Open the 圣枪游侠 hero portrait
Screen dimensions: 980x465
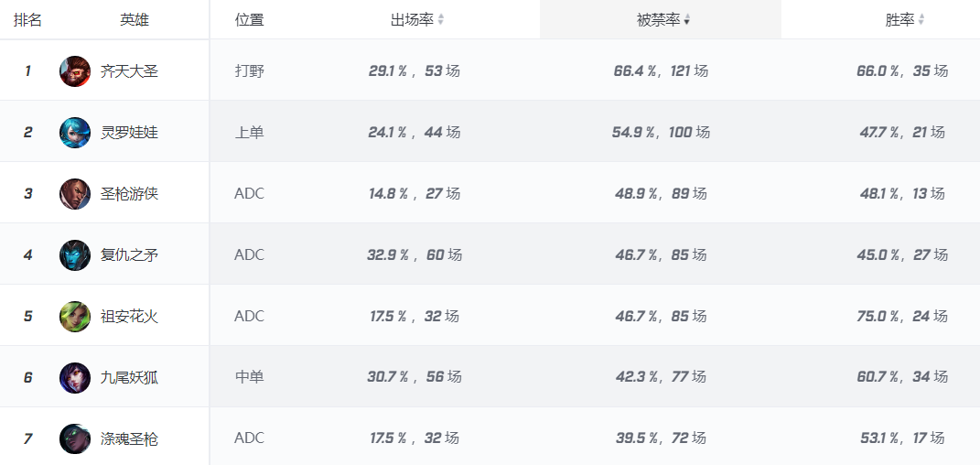point(75,194)
